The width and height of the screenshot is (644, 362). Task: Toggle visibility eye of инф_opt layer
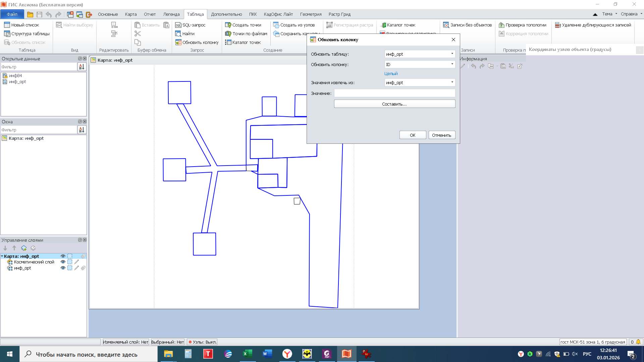point(63,268)
